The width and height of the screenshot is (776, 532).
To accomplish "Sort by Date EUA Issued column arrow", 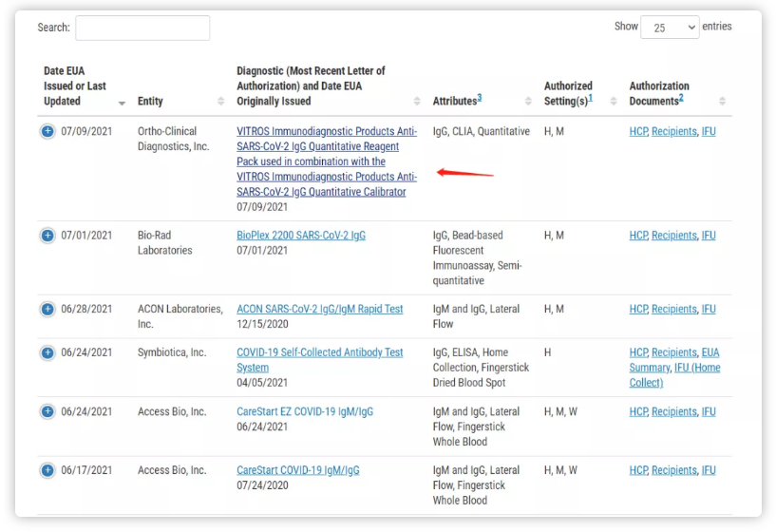I will [x=122, y=103].
